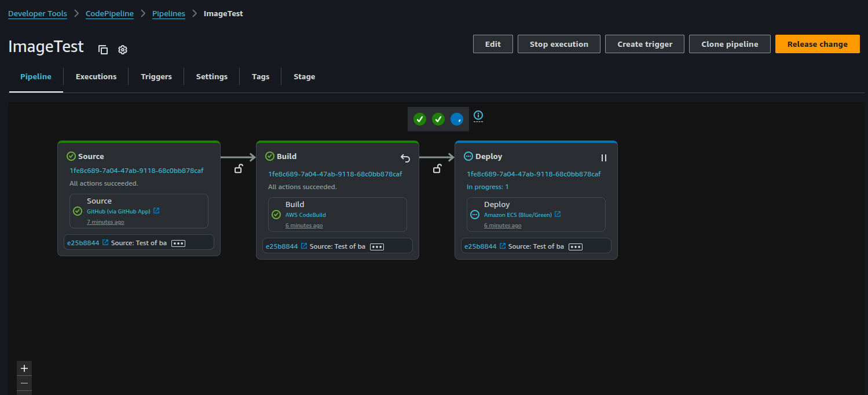Screen dimensions: 868x395
Task: Go to CodePipeline breadcrumb
Action: pyautogui.click(x=109, y=13)
